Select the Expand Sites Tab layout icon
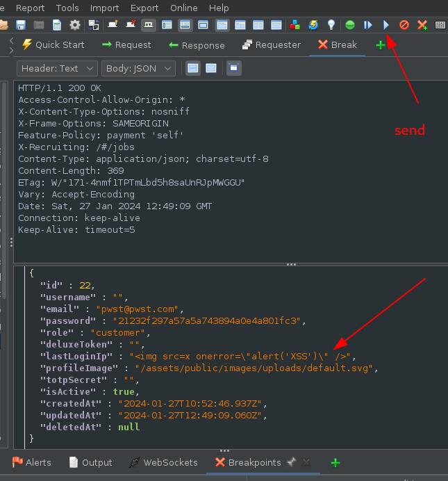 tap(167, 25)
